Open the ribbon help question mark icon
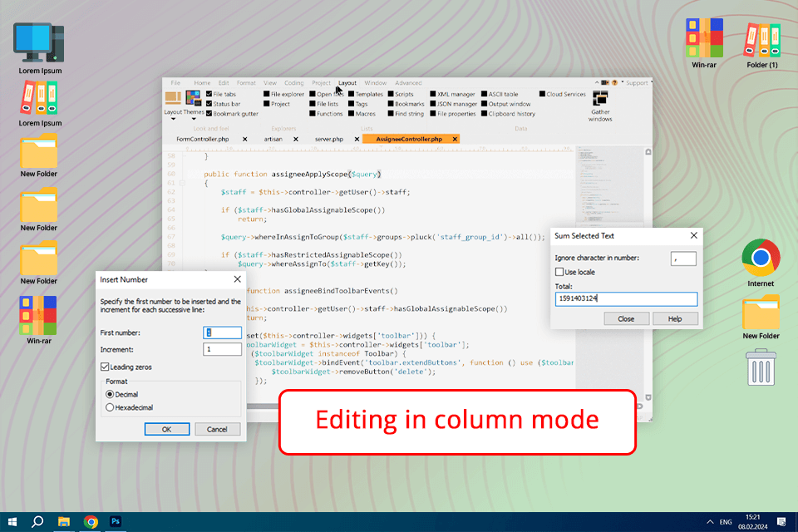The image size is (798, 532). 614,82
